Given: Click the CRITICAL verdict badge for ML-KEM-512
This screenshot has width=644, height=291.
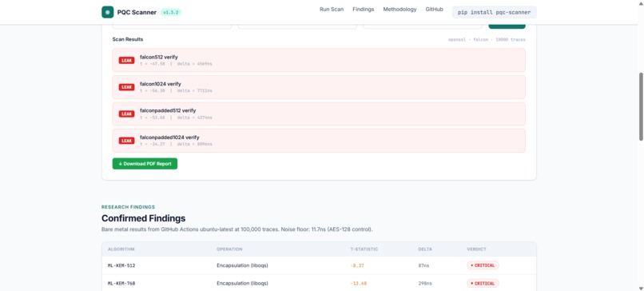Looking at the screenshot, I should (483, 265).
